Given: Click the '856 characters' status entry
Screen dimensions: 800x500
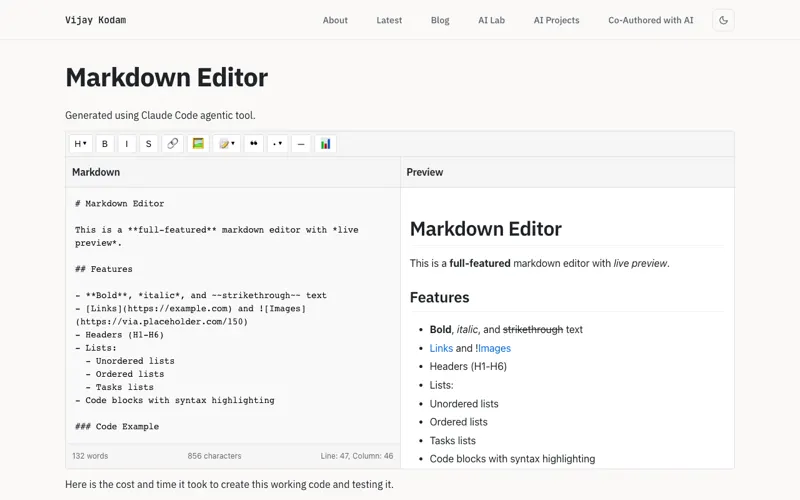Looking at the screenshot, I should point(214,456).
